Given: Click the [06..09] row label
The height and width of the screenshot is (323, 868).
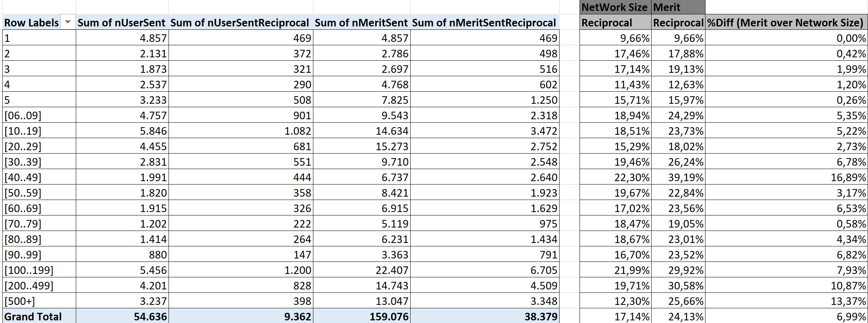Looking at the screenshot, I should click(39, 115).
